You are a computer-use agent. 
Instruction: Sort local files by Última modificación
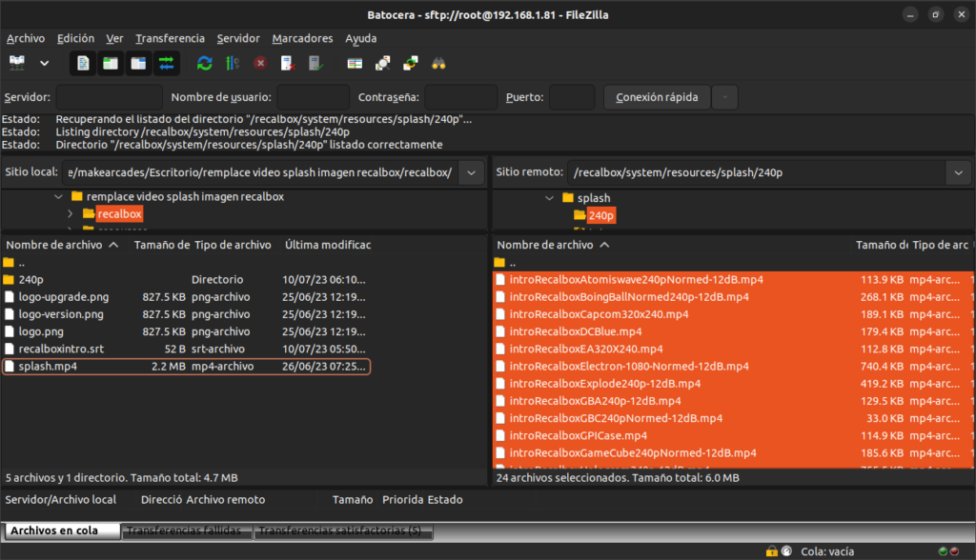pos(328,245)
